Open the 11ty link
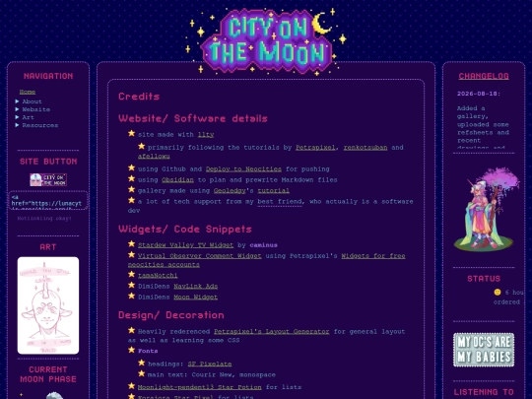532x399 pixels. click(x=206, y=135)
